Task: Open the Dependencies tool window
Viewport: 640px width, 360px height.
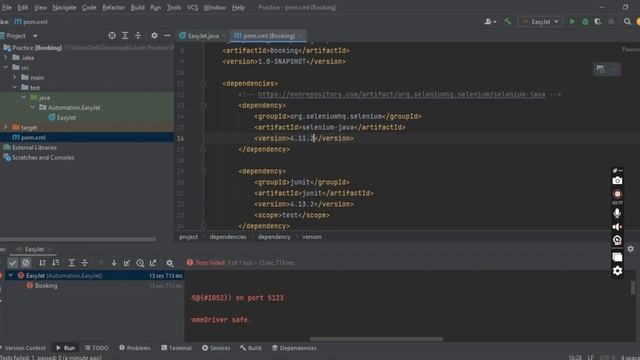Action: pyautogui.click(x=294, y=348)
